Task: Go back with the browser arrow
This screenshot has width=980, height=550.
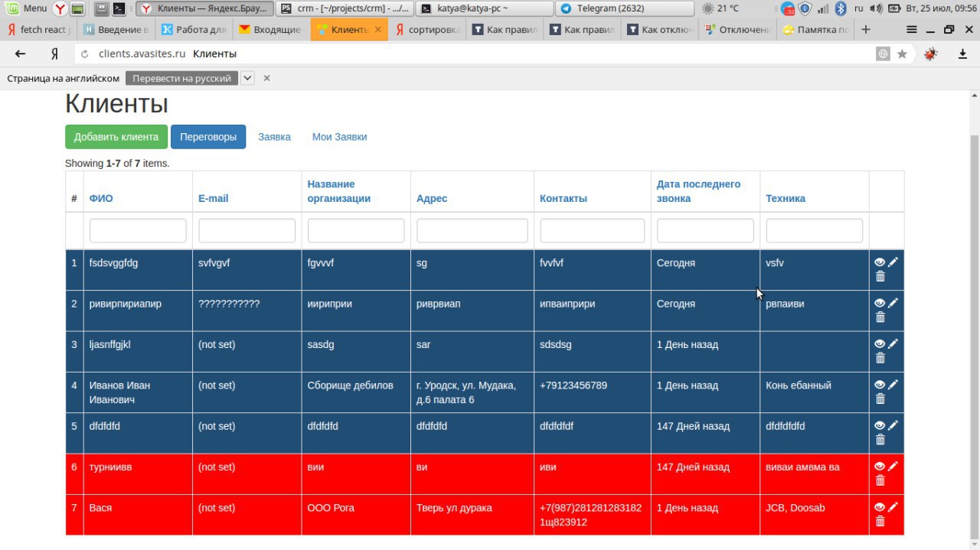Action: [x=21, y=54]
